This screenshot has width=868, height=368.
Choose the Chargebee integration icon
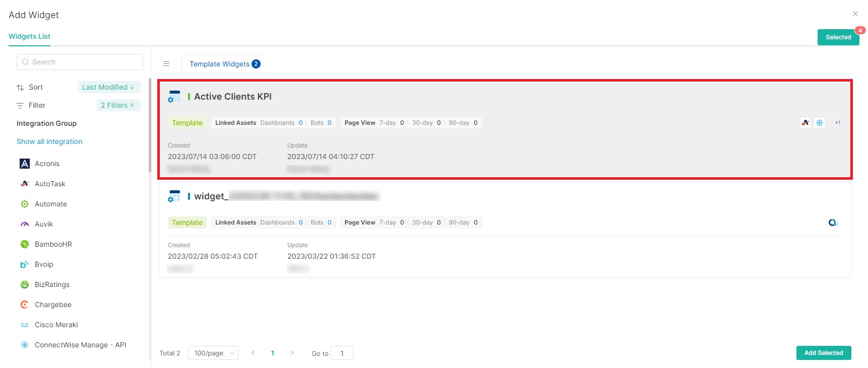click(x=25, y=305)
